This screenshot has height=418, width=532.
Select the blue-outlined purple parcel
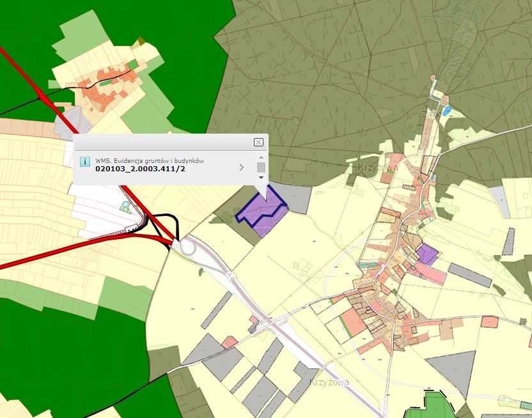pyautogui.click(x=261, y=210)
